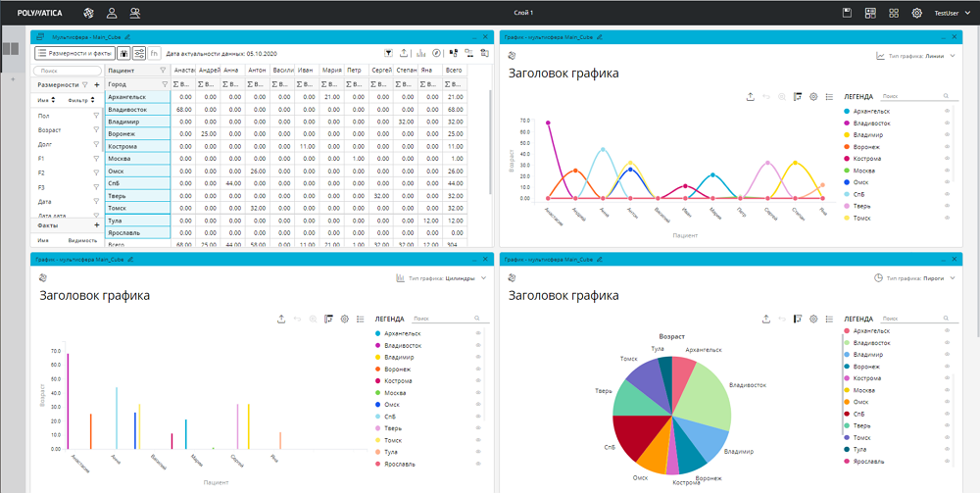Open line chart settings gear icon
980x493 pixels.
813,97
